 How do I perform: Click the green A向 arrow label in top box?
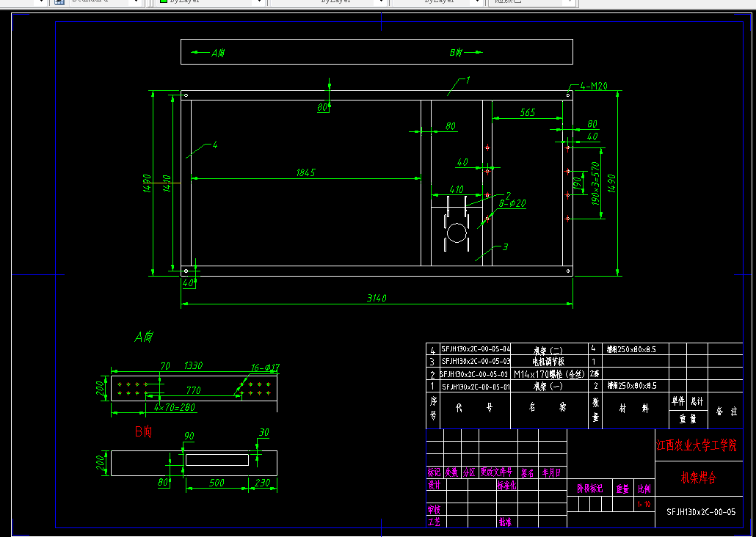click(218, 53)
